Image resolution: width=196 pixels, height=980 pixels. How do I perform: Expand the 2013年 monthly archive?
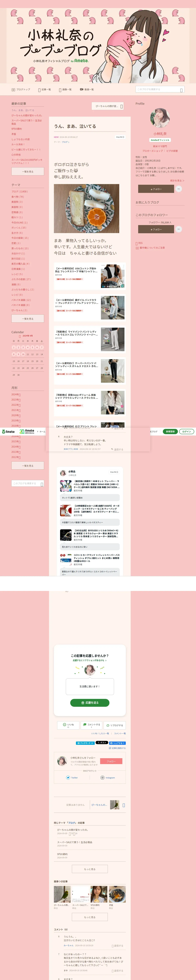coord(16,452)
